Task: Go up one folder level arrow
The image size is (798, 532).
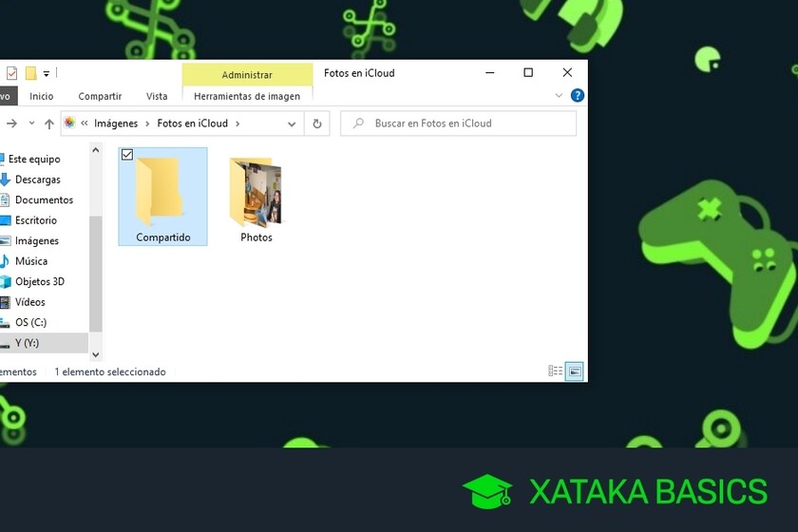Action: 48,123
